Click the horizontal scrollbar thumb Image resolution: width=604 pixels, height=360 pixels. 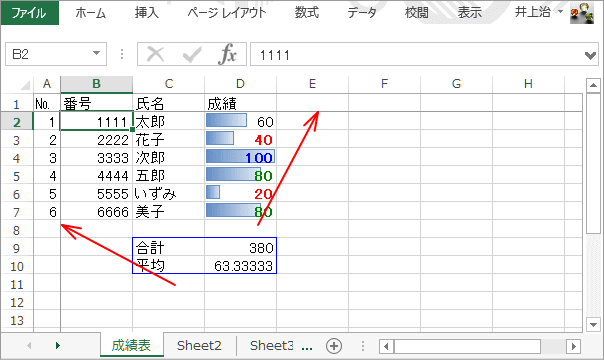(x=467, y=346)
